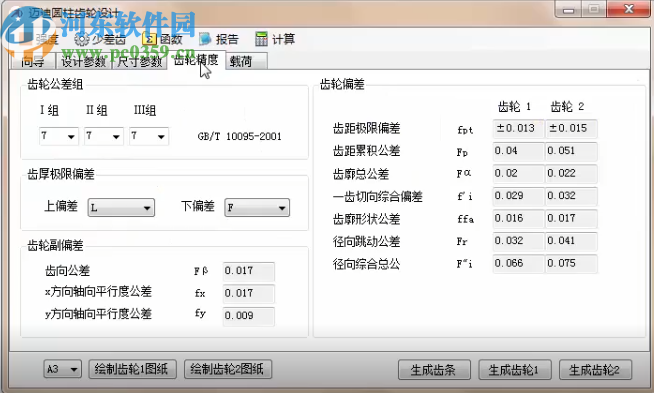The height and width of the screenshot is (393, 654).
Task: Click the 生成齿轮1 button
Action: click(515, 370)
